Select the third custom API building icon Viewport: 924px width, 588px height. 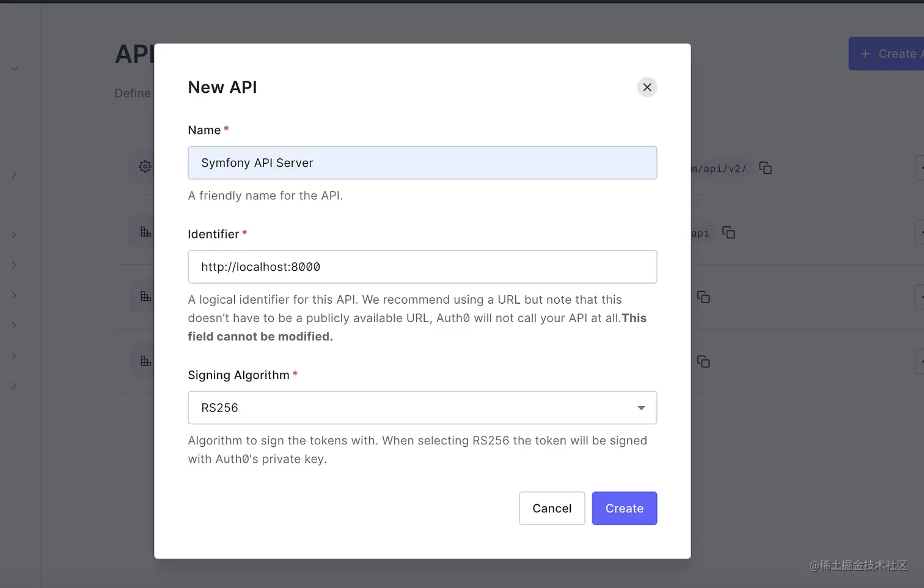tap(145, 361)
